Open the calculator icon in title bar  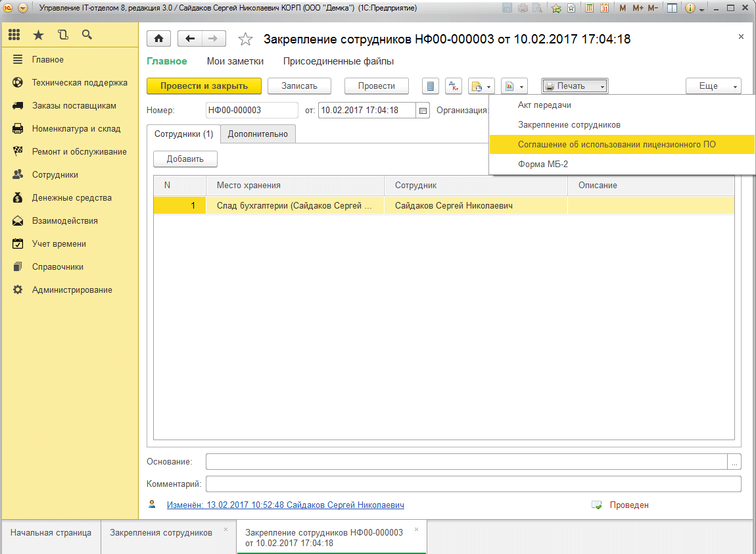[x=590, y=8]
